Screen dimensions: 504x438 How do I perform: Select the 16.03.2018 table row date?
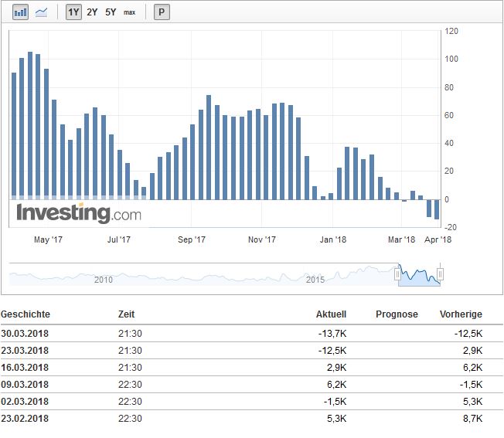coord(25,368)
